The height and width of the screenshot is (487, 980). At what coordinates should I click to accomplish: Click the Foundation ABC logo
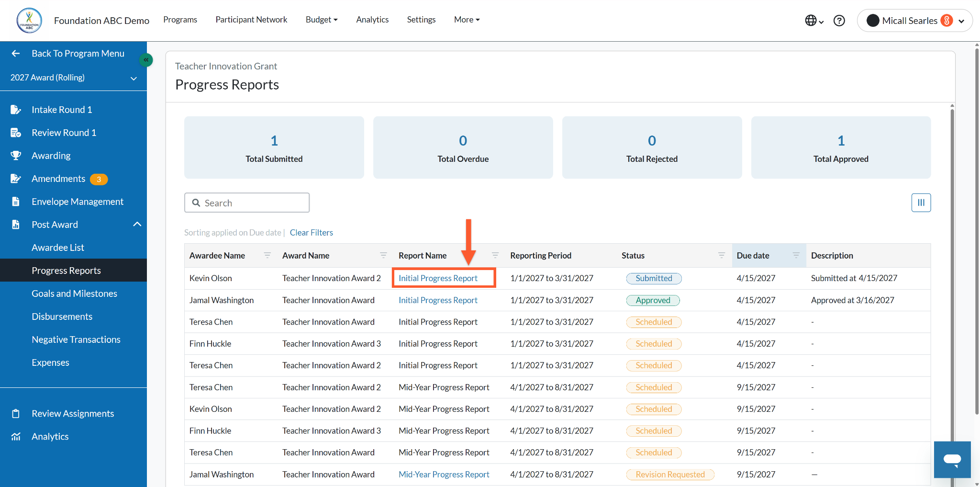[29, 20]
